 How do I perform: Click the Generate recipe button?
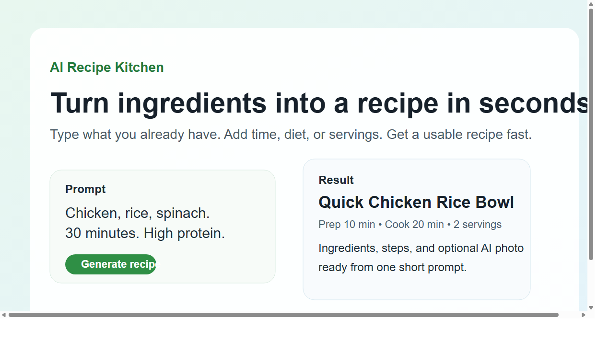tap(111, 264)
